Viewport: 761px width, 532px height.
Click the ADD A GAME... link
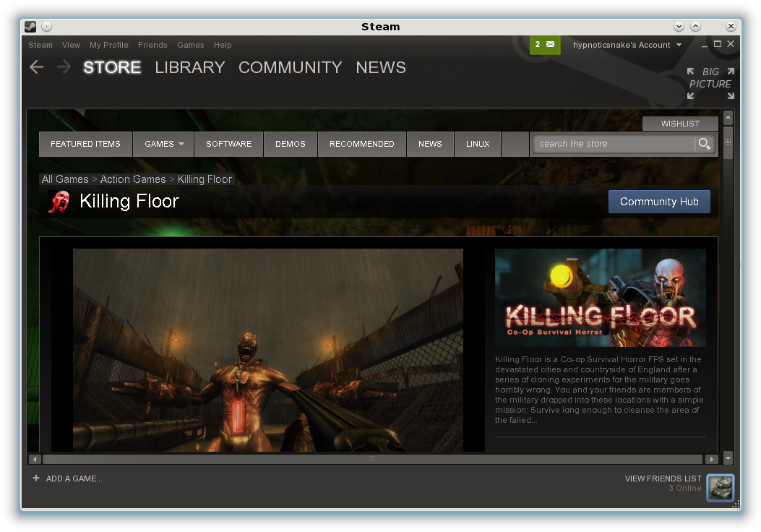click(x=74, y=479)
